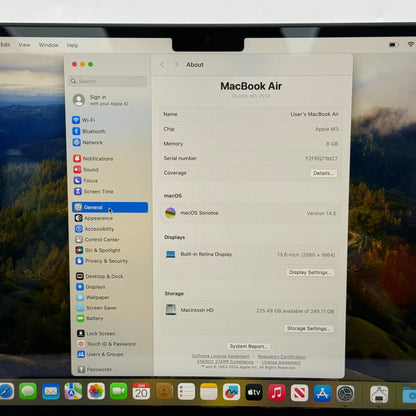Open the Edit menu
The width and height of the screenshot is (416, 416).
click(5, 44)
